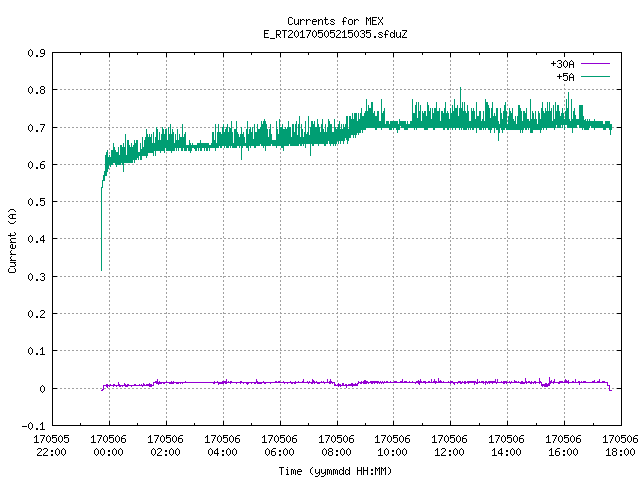The image size is (640, 480).
Task: Click the 170506 00:00 x-axis tick label
Action: (109, 445)
